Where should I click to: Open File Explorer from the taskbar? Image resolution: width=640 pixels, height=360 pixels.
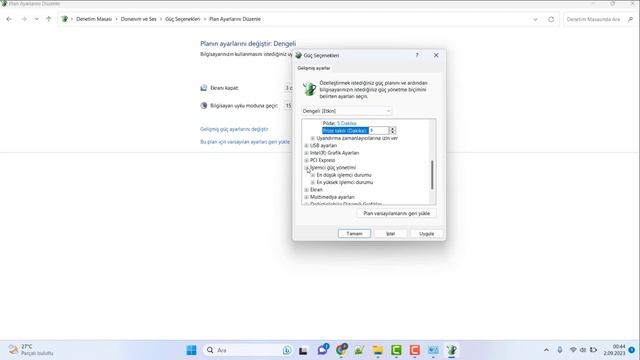tap(378, 350)
